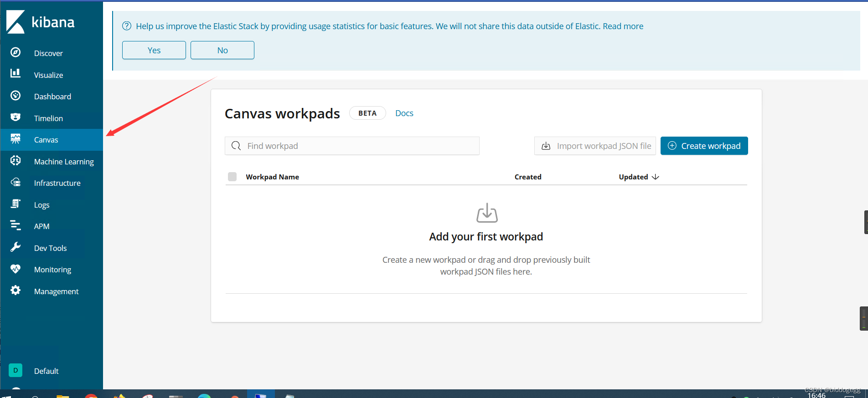Click the Default space avatar D

point(15,370)
